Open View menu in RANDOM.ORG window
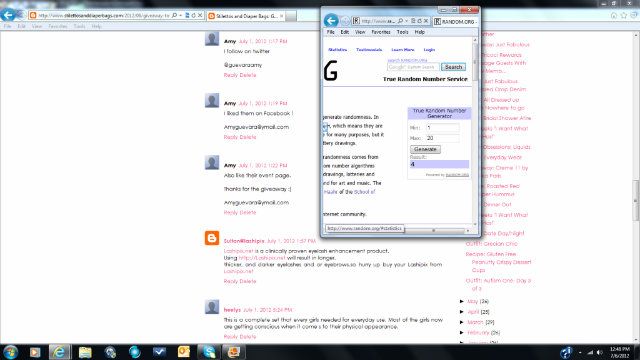This screenshot has width=640, height=360. point(360,32)
